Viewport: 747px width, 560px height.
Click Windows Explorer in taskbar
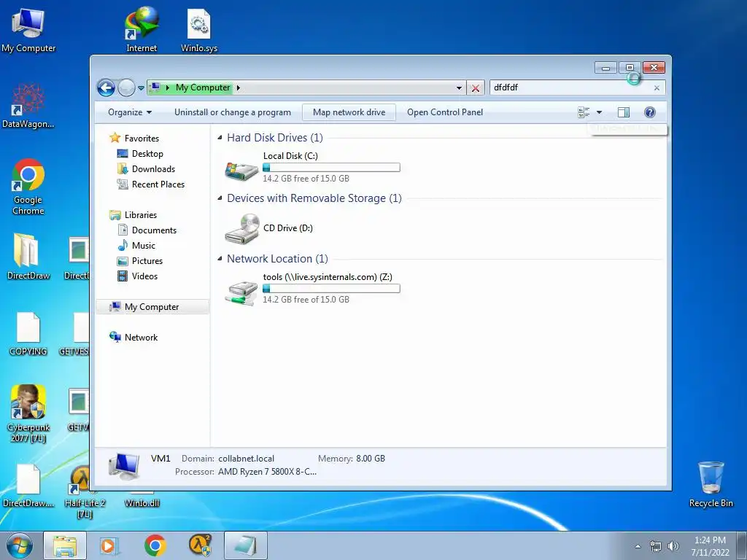pos(65,545)
